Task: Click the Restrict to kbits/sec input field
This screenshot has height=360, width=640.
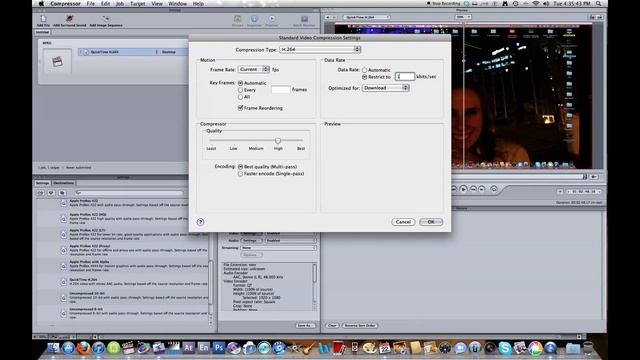Action: pos(405,76)
